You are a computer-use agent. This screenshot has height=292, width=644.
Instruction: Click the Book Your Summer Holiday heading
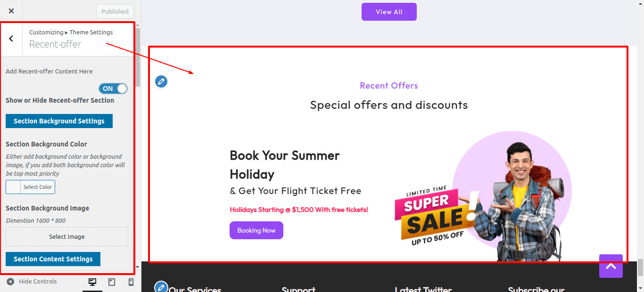point(284,164)
